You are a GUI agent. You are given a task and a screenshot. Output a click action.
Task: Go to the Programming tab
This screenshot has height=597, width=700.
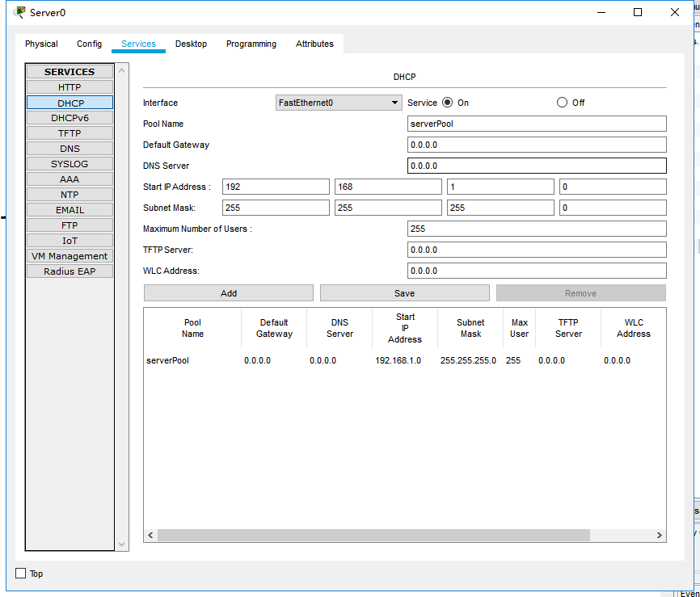click(251, 44)
